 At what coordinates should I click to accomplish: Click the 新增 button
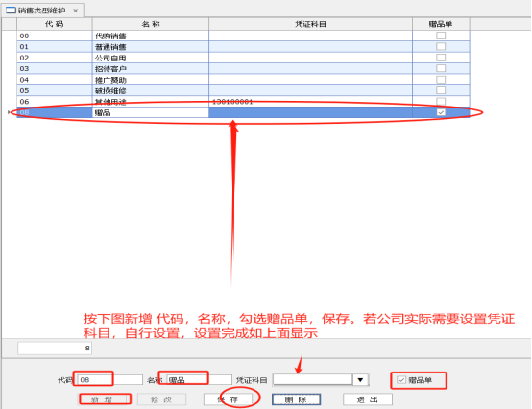pyautogui.click(x=105, y=399)
